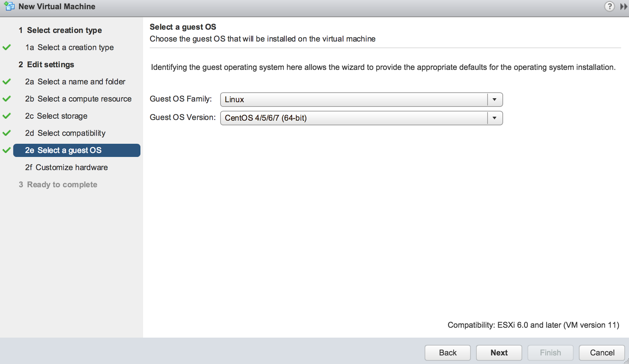
Task: Click the CentOS 4/5/6/7 (64-bit) version field
Action: [x=361, y=118]
